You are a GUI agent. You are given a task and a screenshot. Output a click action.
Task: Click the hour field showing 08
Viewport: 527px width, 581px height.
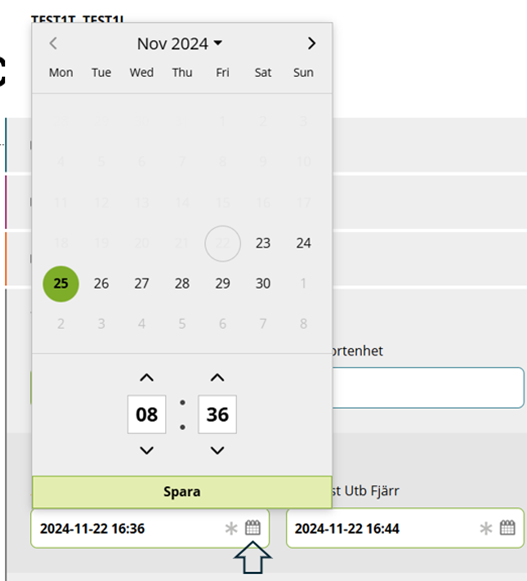coord(147,414)
